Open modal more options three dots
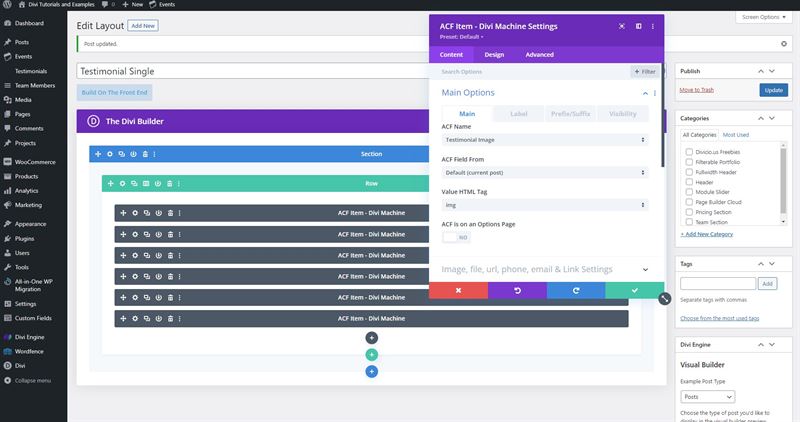 pyautogui.click(x=653, y=26)
